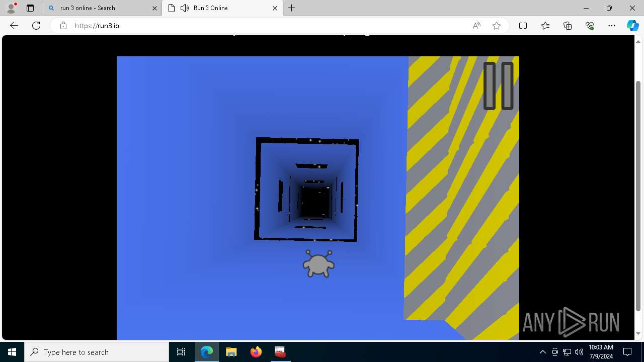Open Task View on the taskbar

181,352
